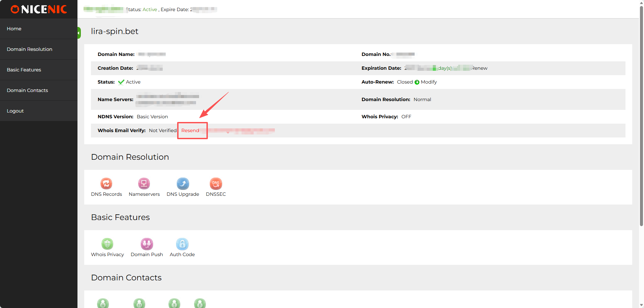Open the Whois Privacy shield icon
Image resolution: width=644 pixels, height=308 pixels.
(x=107, y=244)
